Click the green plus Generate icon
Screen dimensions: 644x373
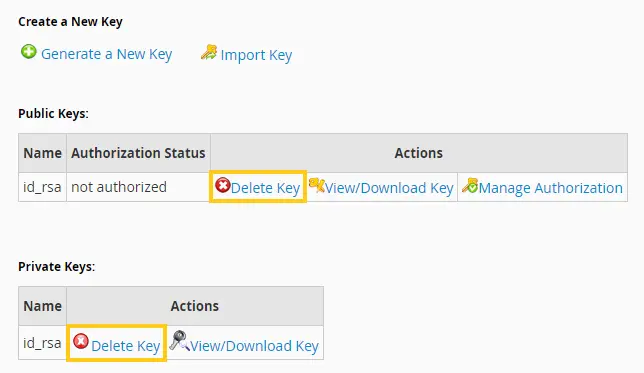[28, 52]
